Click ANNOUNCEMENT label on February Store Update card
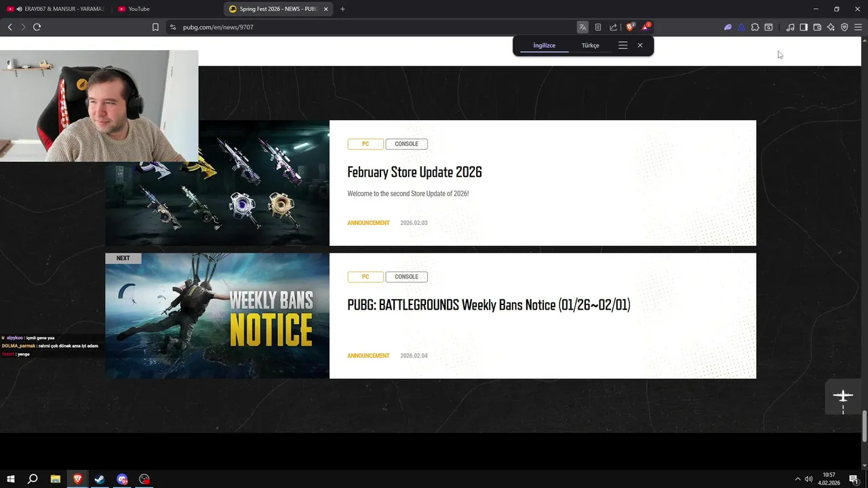Viewport: 868px width, 488px height. point(368,223)
